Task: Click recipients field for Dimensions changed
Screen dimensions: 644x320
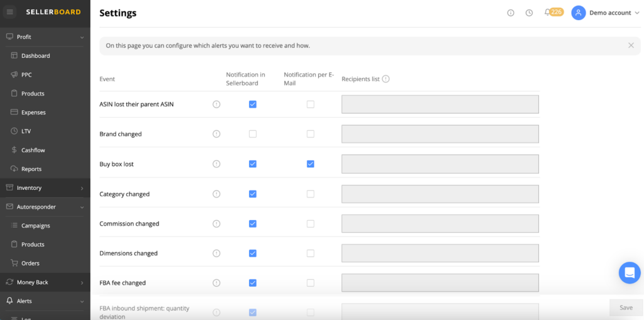Action: (x=440, y=253)
